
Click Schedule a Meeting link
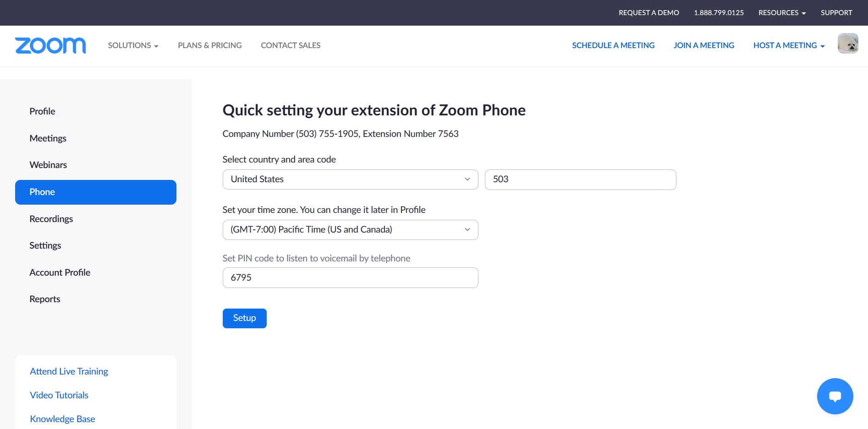pos(613,45)
